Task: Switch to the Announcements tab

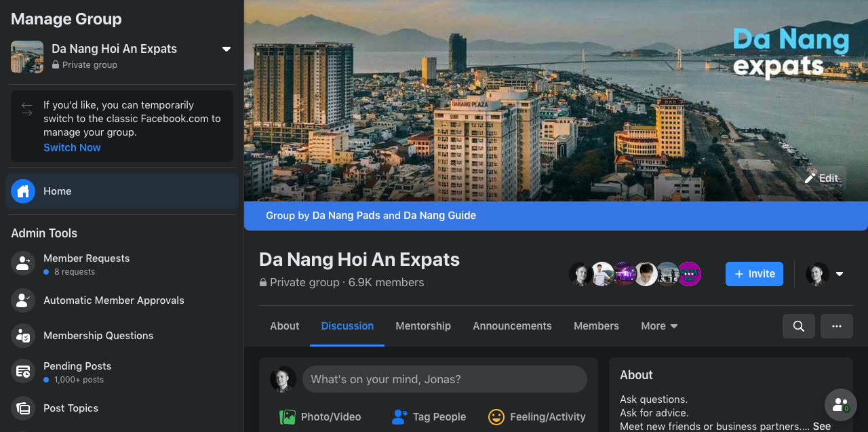Action: [512, 326]
